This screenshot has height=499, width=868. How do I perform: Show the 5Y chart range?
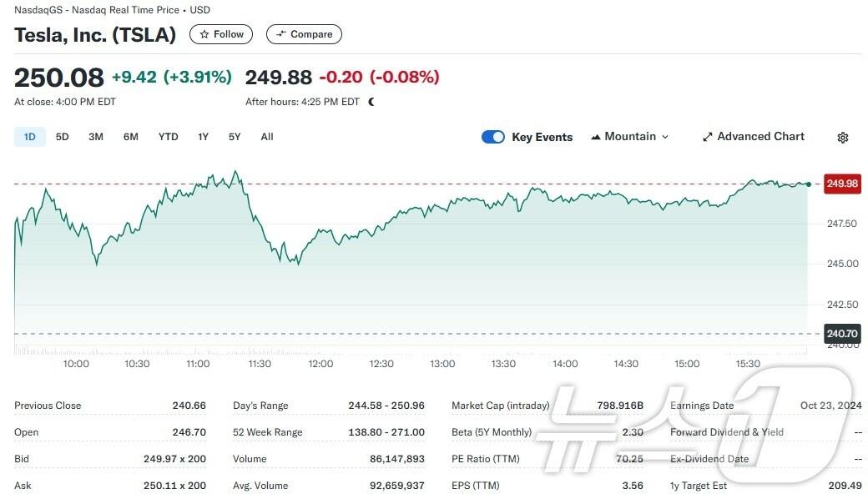[235, 137]
